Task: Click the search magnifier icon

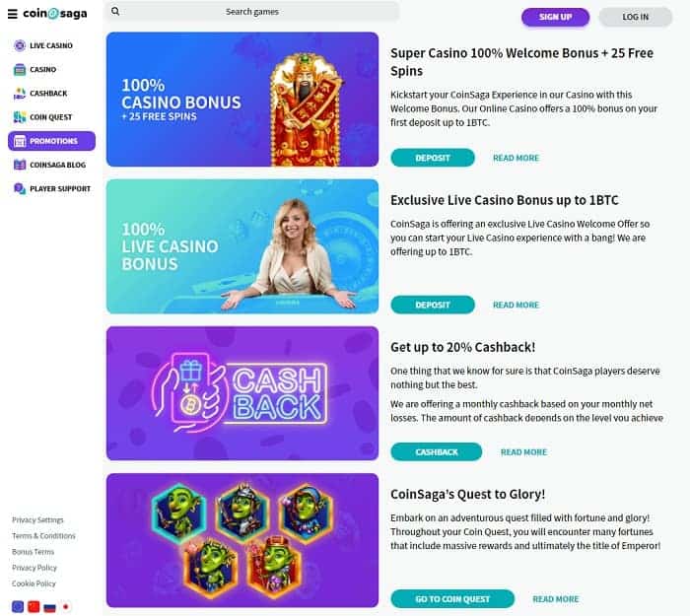Action: point(115,12)
